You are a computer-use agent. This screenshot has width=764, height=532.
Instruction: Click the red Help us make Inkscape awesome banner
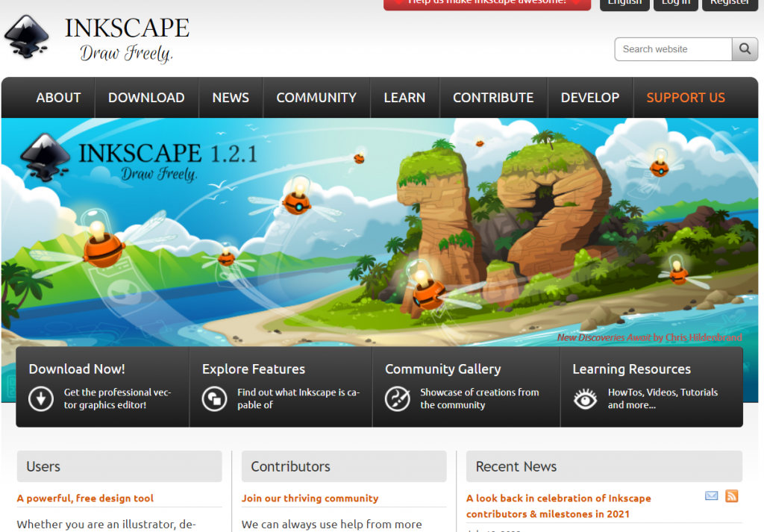tap(487, 4)
